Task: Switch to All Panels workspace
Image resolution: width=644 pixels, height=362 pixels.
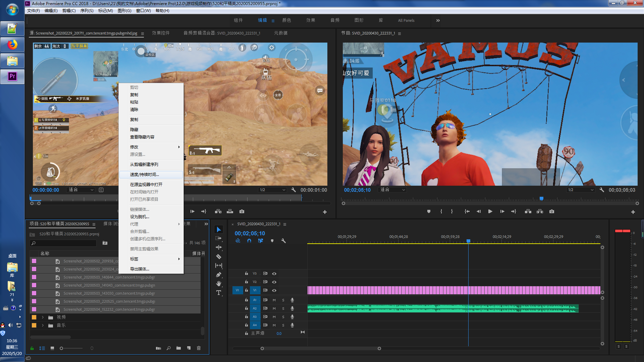Action: [406, 20]
